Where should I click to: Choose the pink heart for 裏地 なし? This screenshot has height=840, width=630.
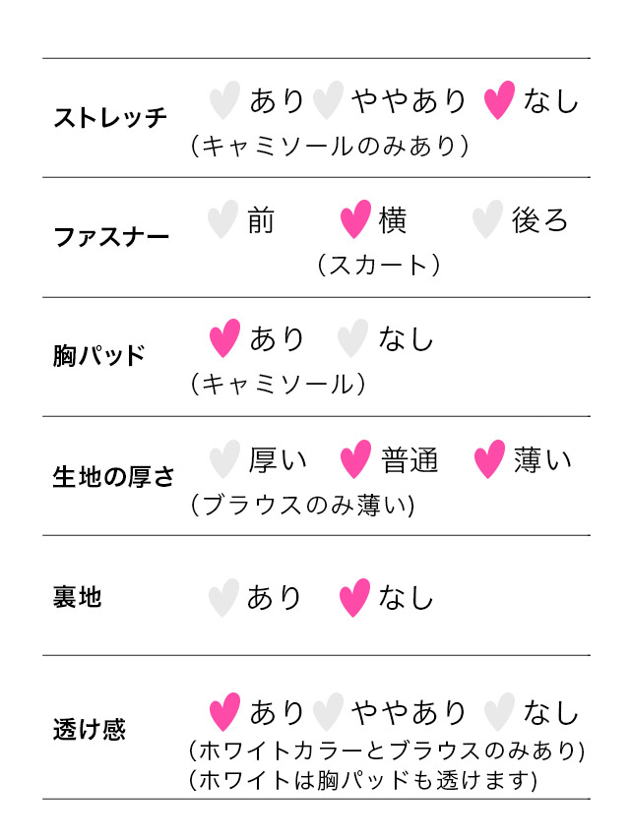[x=354, y=598]
